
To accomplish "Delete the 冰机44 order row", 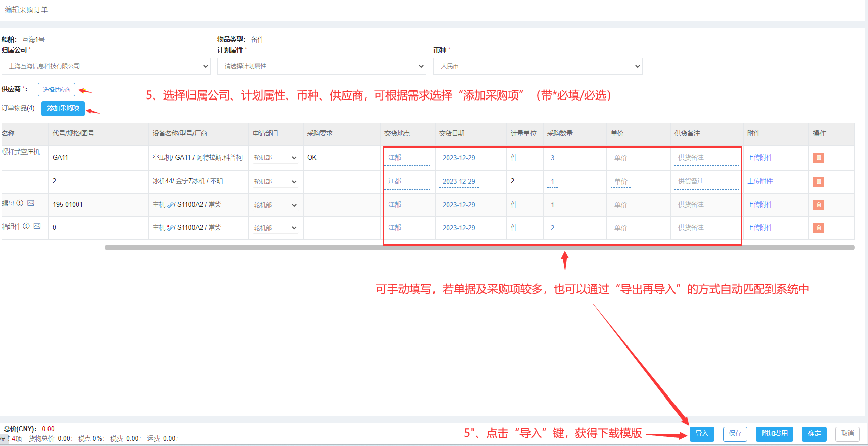I will click(818, 181).
